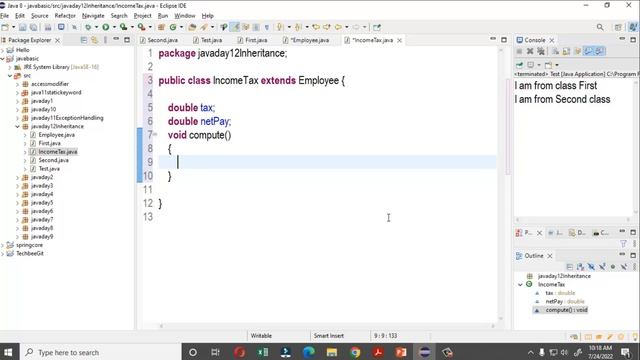Viewport: 640px width, 360px height.
Task: Click the New Java Class (green C) icon
Action: [173, 27]
